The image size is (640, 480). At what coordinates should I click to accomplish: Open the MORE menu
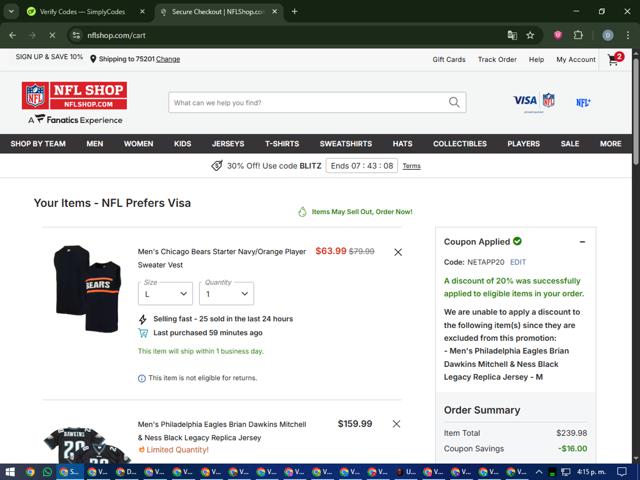(611, 144)
